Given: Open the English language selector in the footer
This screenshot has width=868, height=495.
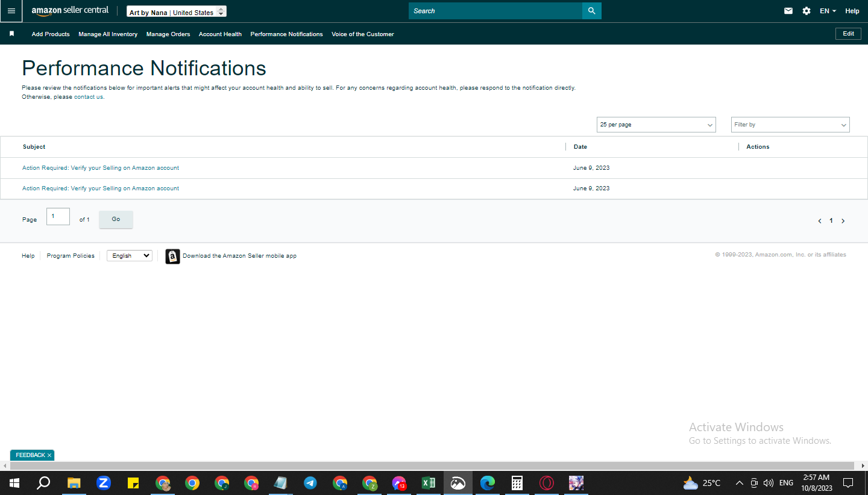Looking at the screenshot, I should pyautogui.click(x=130, y=256).
